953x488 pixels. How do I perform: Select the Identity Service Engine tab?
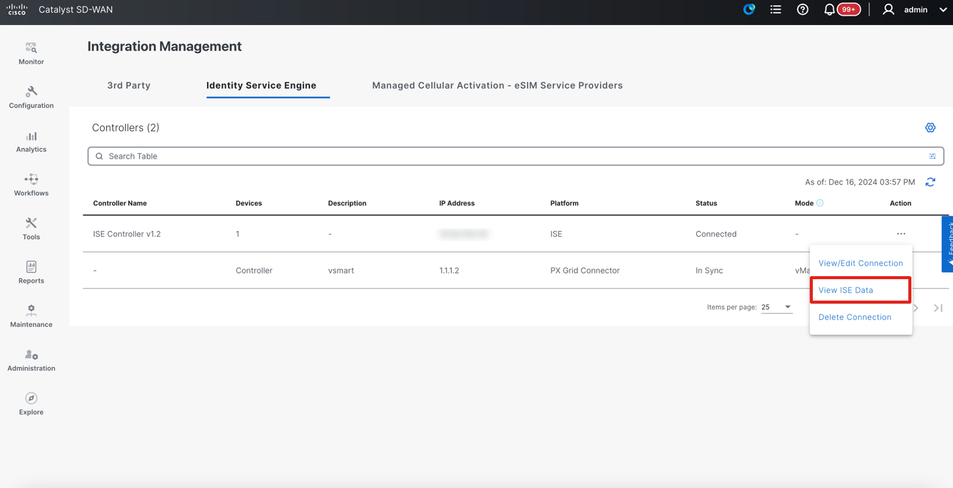[261, 86]
